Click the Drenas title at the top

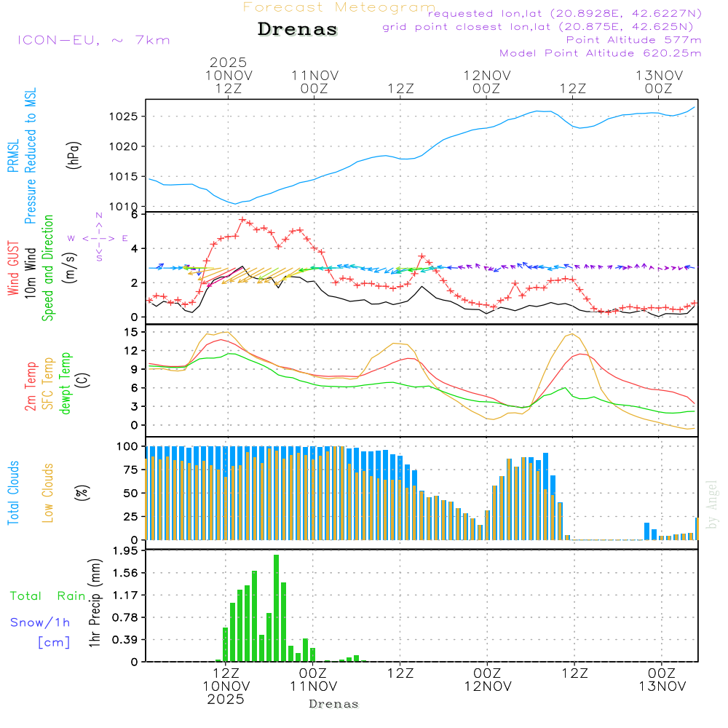tap(298, 30)
